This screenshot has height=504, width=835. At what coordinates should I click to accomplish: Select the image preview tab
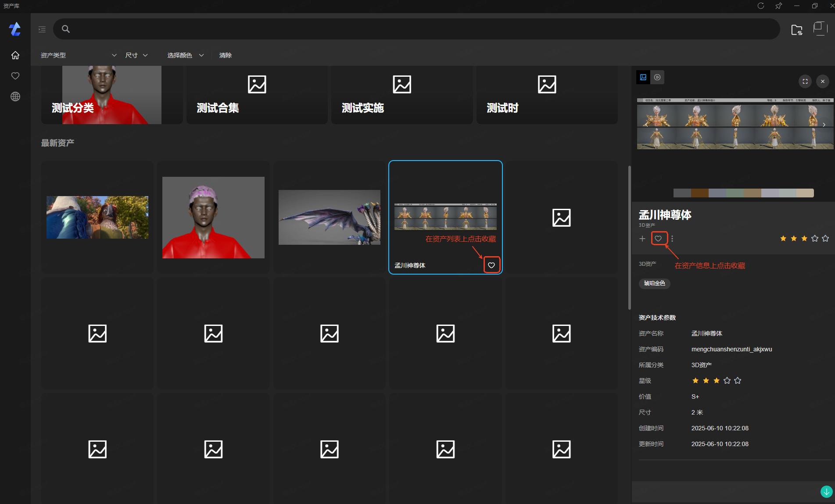pos(643,77)
